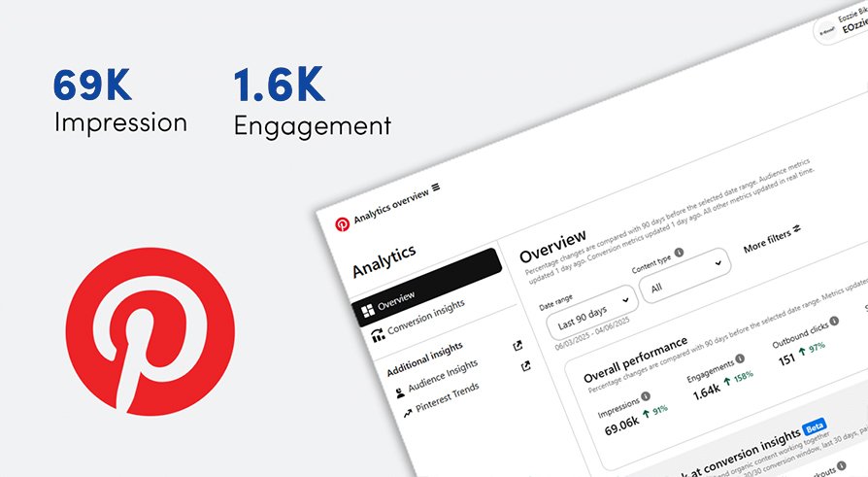
Task: Expand the Content type 'All' dropdown
Action: (684, 275)
